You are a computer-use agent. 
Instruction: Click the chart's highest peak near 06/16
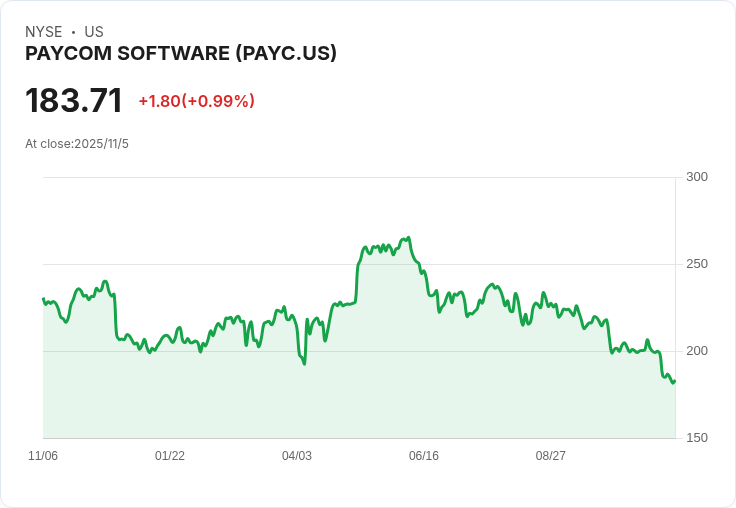409,238
